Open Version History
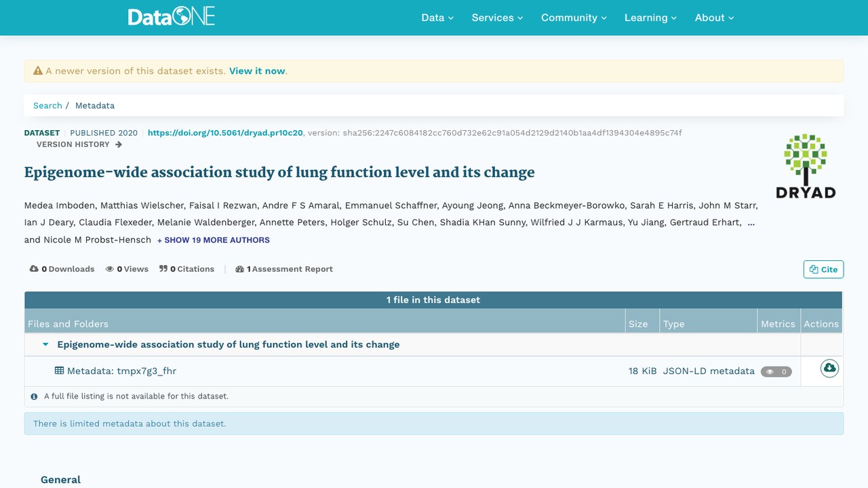This screenshot has width=868, height=488. point(79,144)
